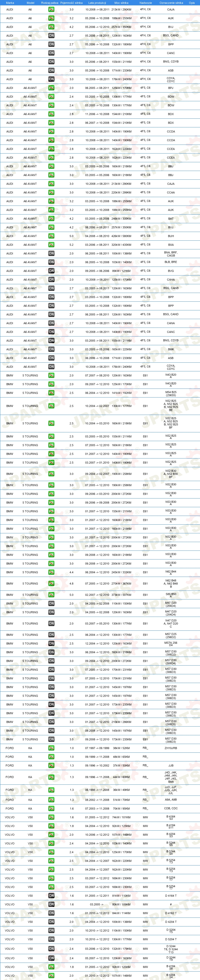Click the power value 165kW / 225KM

point(121,349)
